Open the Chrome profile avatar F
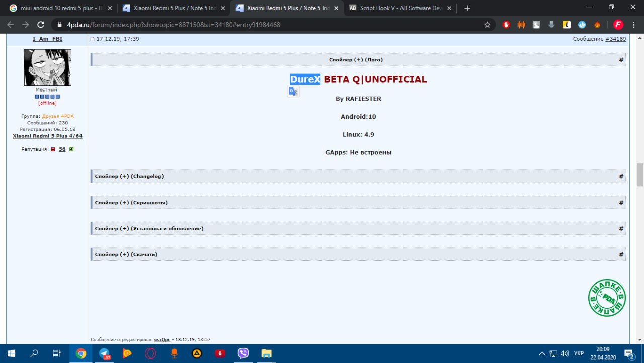This screenshot has width=644, height=363. pos(618,24)
